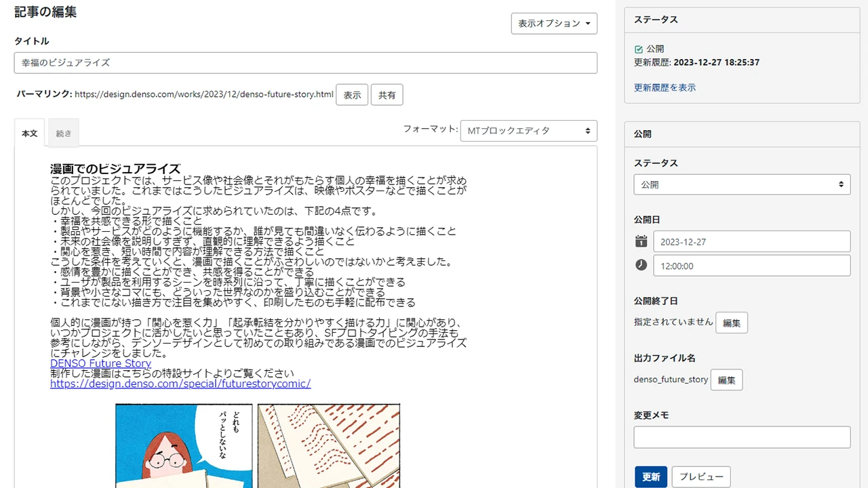Click the 漫画でのビジュアライズ heading
Screen dimensions: 868x488
[115, 169]
